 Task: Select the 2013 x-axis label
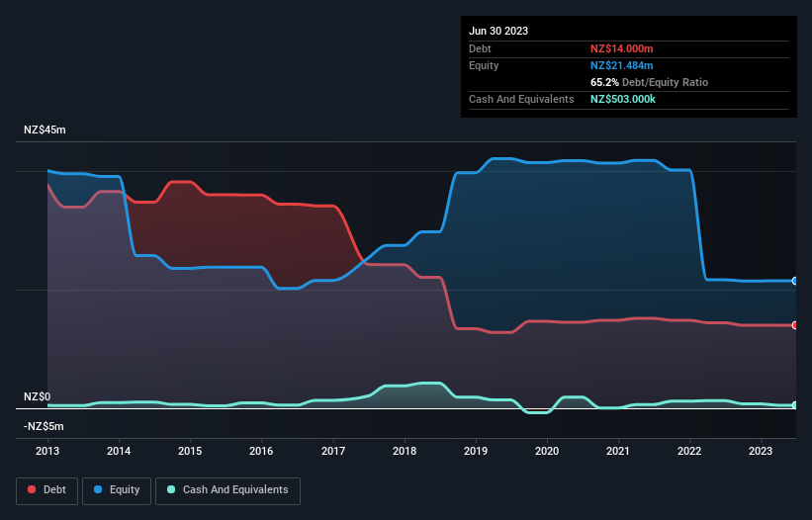click(x=47, y=451)
